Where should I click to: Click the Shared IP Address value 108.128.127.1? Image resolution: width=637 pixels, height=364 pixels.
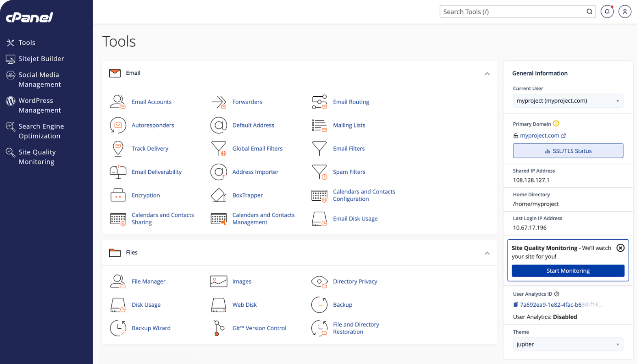tap(531, 180)
